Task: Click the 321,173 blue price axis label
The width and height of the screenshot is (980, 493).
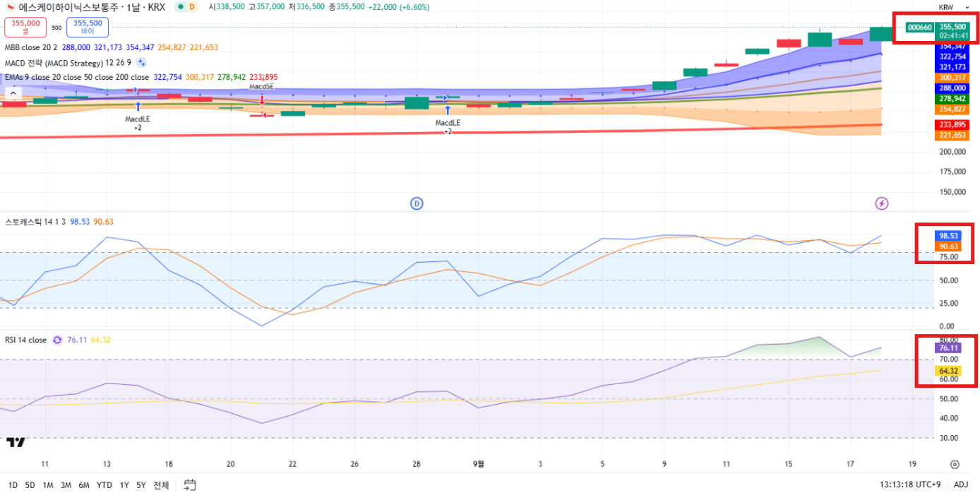Action: (x=952, y=67)
